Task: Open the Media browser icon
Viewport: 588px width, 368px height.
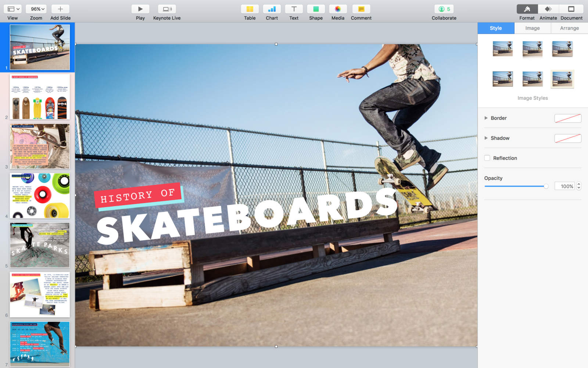Action: 338,9
